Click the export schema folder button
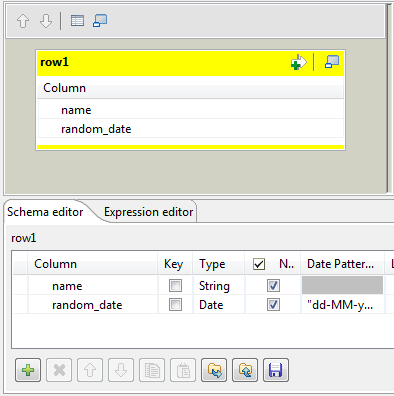The width and height of the screenshot is (394, 396). [245, 370]
